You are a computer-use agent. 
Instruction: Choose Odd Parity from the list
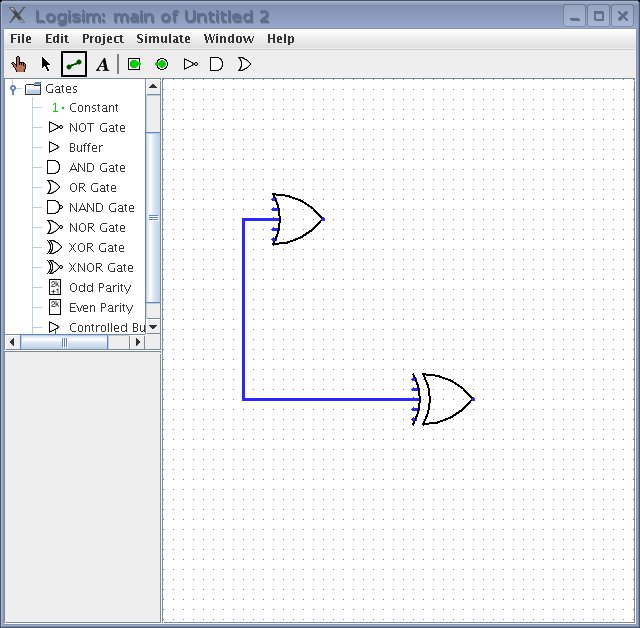(x=100, y=288)
